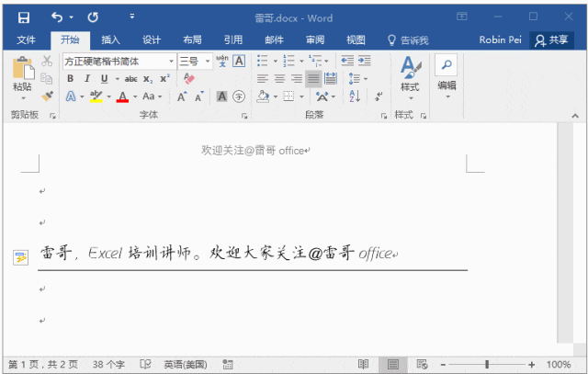Increase the paragraph indent
588x374 pixels.
click(365, 61)
